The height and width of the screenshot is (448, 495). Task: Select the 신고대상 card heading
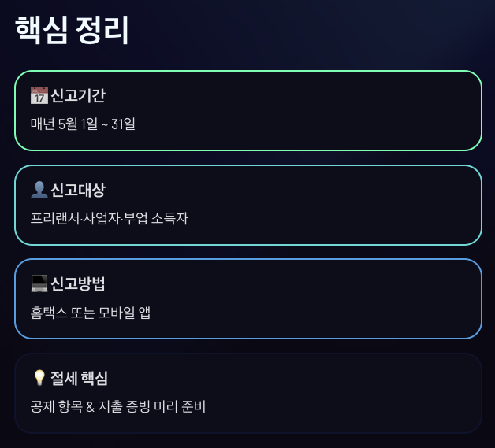coord(78,190)
